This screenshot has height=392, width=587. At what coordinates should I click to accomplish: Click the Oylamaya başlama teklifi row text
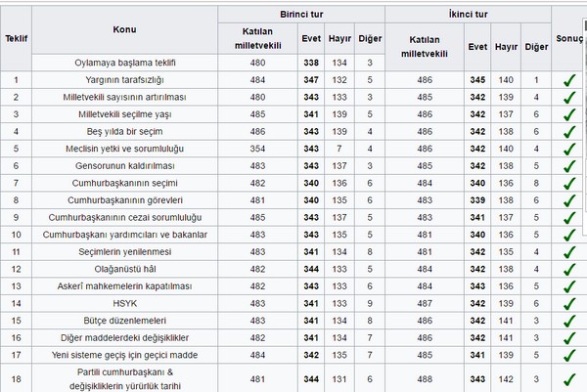click(x=125, y=63)
